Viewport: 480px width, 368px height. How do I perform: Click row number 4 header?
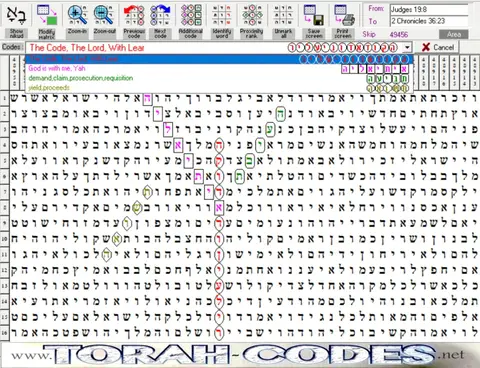pyautogui.click(x=4, y=145)
